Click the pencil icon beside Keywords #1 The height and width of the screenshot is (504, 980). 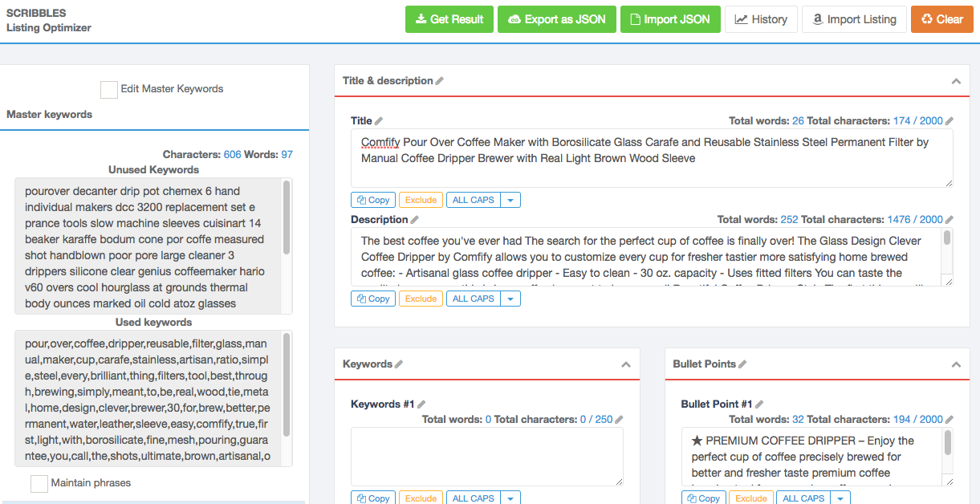click(x=421, y=404)
